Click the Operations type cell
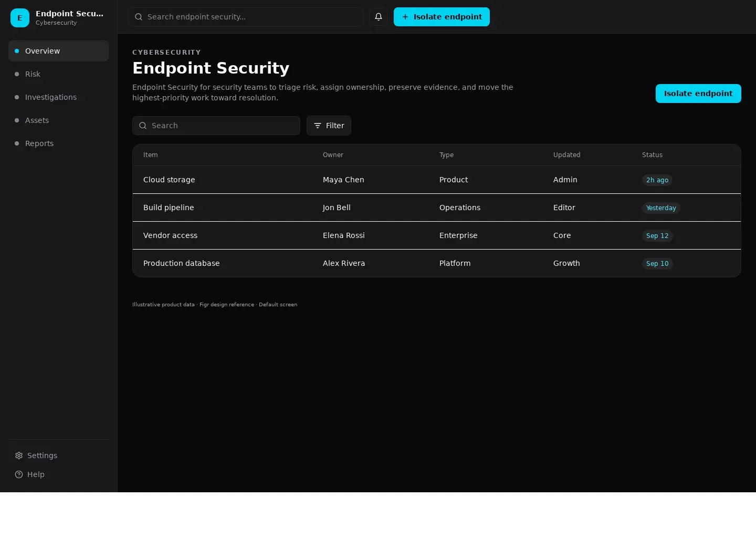The width and height of the screenshot is (756, 538). [x=460, y=208]
